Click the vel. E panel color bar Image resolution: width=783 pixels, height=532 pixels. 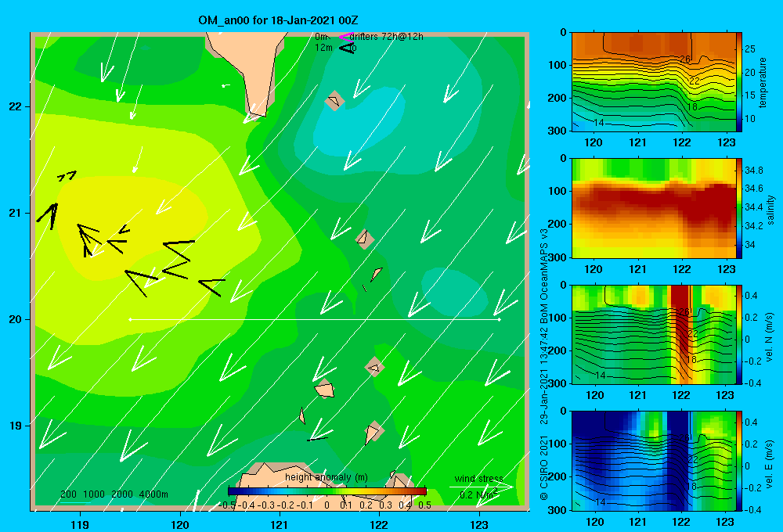point(739,461)
